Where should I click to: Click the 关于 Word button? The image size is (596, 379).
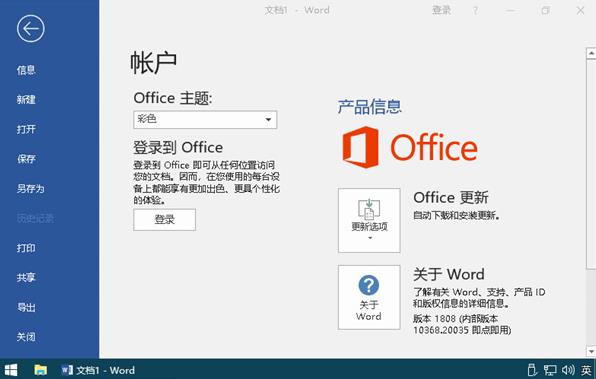pos(369,297)
